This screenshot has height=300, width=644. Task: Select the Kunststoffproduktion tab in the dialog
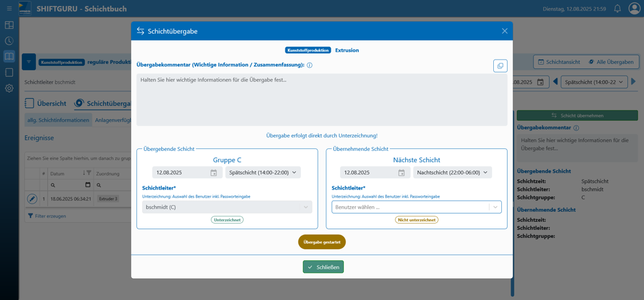(x=308, y=50)
